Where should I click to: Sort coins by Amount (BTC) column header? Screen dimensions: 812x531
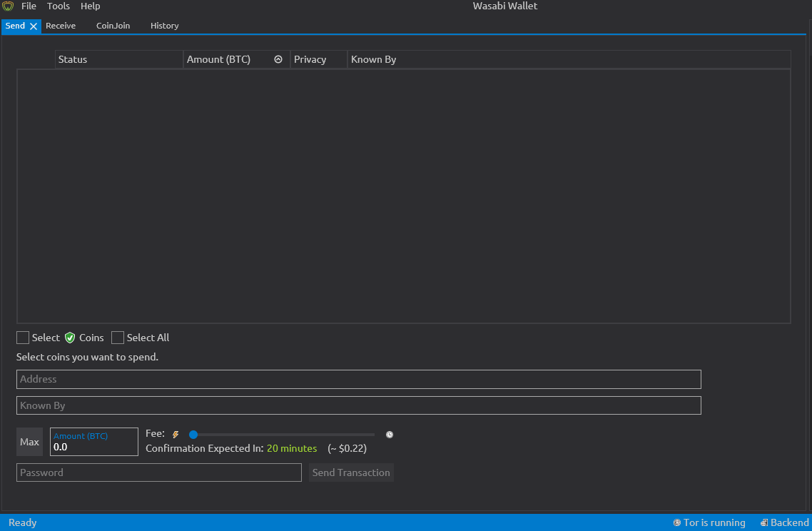[237, 59]
